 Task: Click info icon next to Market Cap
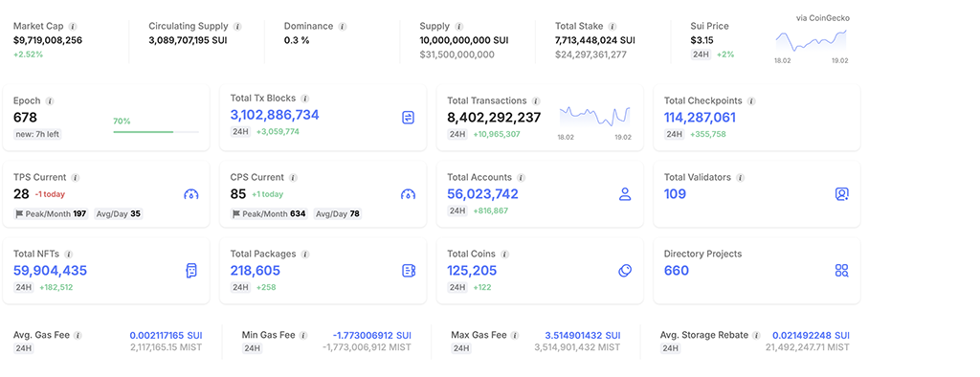coord(73,26)
